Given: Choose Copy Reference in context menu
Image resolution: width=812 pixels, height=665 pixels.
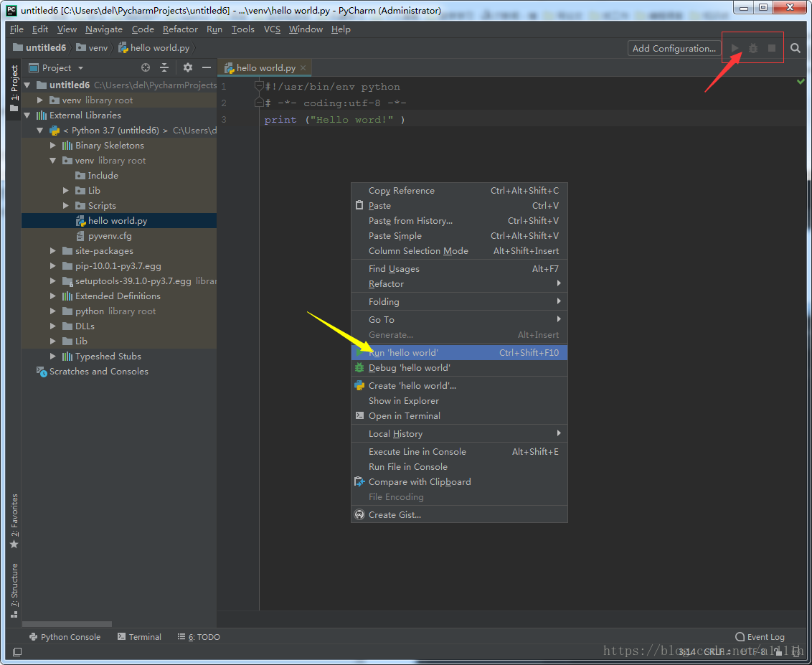Looking at the screenshot, I should tap(459, 191).
